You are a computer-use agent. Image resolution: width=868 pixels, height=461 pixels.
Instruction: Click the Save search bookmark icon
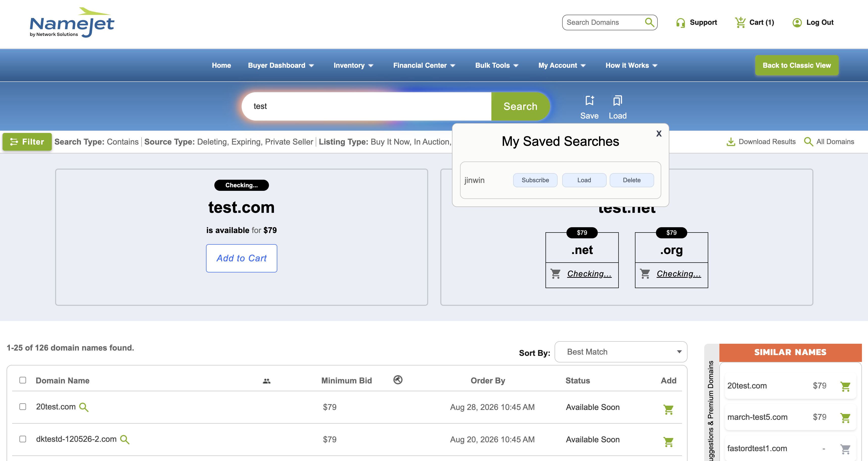click(x=589, y=100)
